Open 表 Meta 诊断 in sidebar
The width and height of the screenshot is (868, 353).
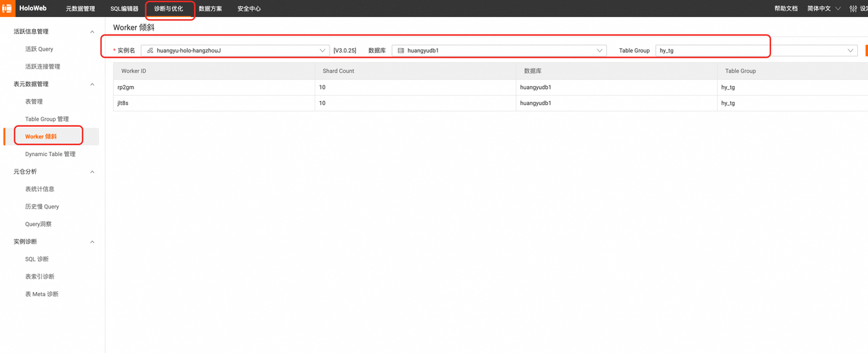(42, 294)
